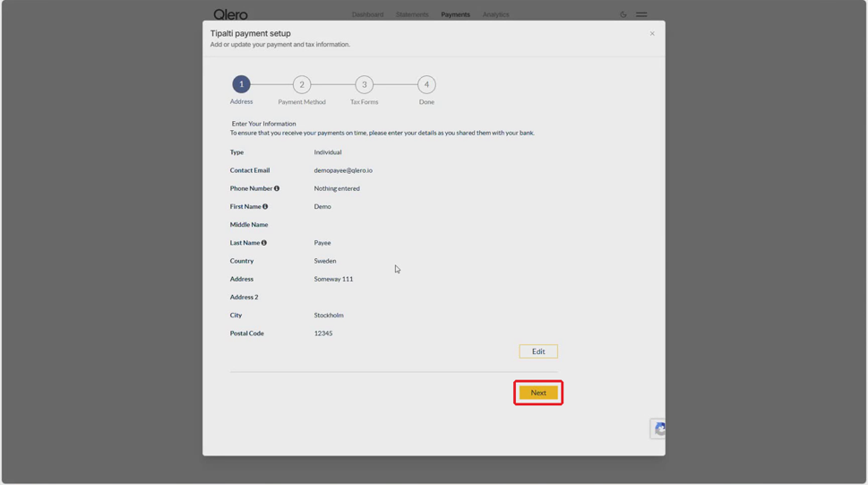
Task: Click the demopayee@qlero.io email value
Action: (343, 170)
